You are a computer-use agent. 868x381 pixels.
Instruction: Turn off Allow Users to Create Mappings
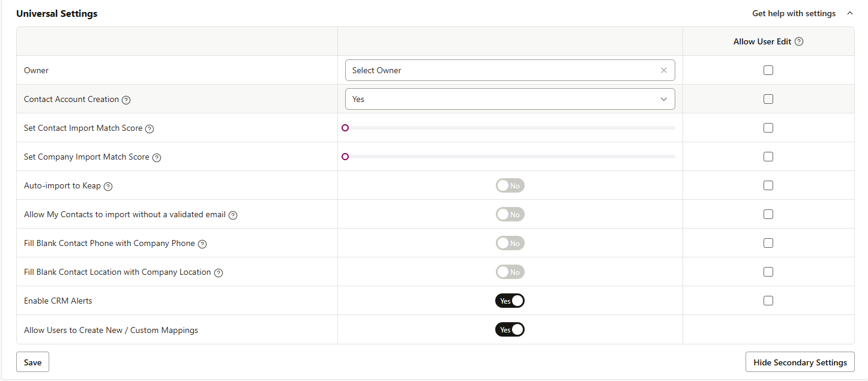(x=510, y=329)
